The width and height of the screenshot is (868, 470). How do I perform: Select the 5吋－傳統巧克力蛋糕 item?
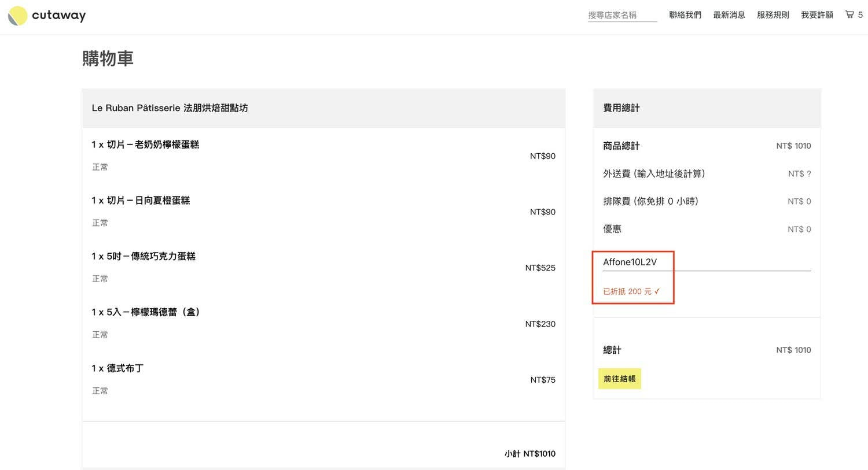pyautogui.click(x=144, y=256)
